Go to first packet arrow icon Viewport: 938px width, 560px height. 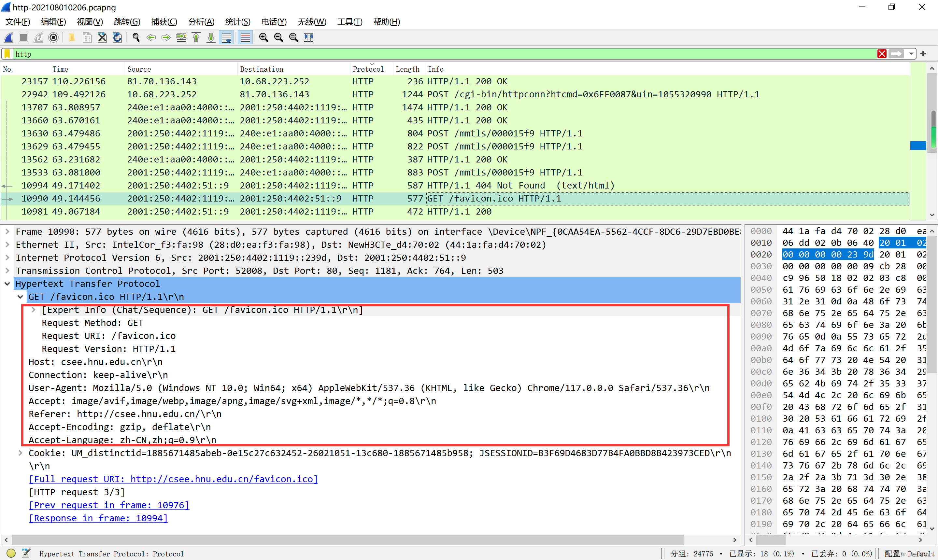(196, 37)
